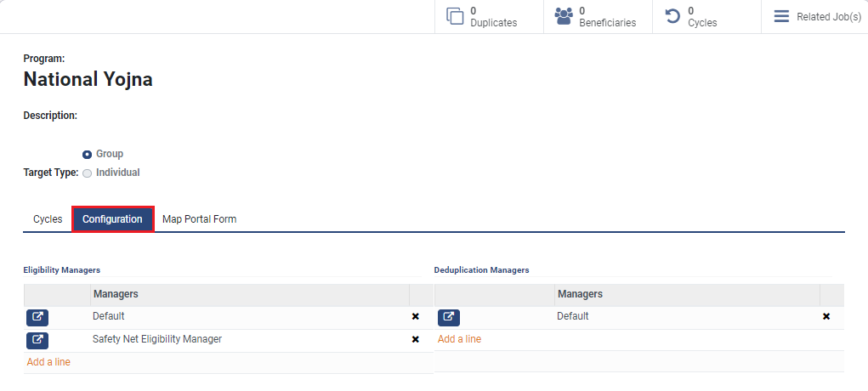The height and width of the screenshot is (391, 868).
Task: Click the Duplicates stat icon
Action: (456, 16)
